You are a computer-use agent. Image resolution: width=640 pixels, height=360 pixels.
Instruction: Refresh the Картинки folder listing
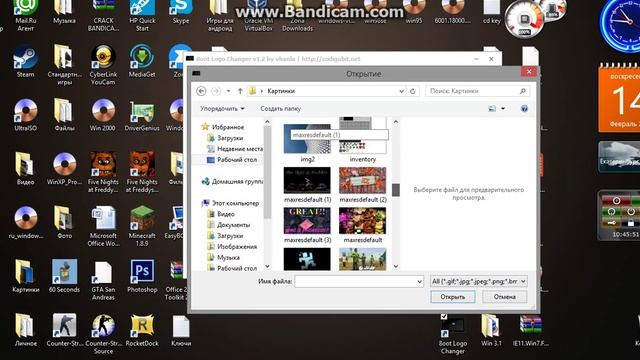pyautogui.click(x=413, y=91)
